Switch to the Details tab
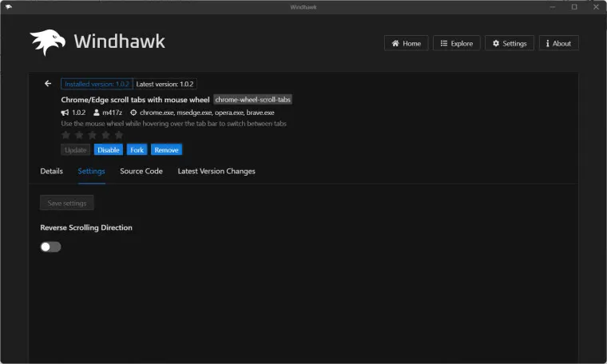The image size is (607, 364). 51,171
